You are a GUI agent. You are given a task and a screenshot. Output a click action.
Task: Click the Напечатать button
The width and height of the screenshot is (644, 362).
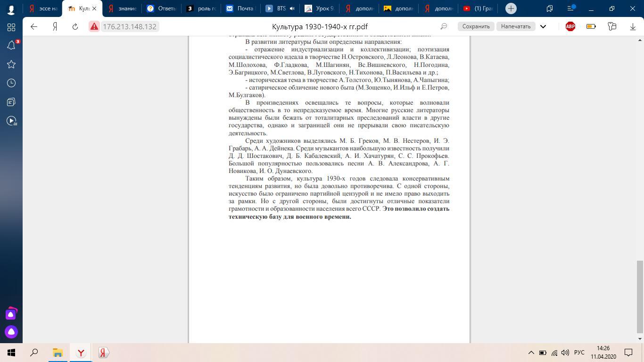coord(516,26)
